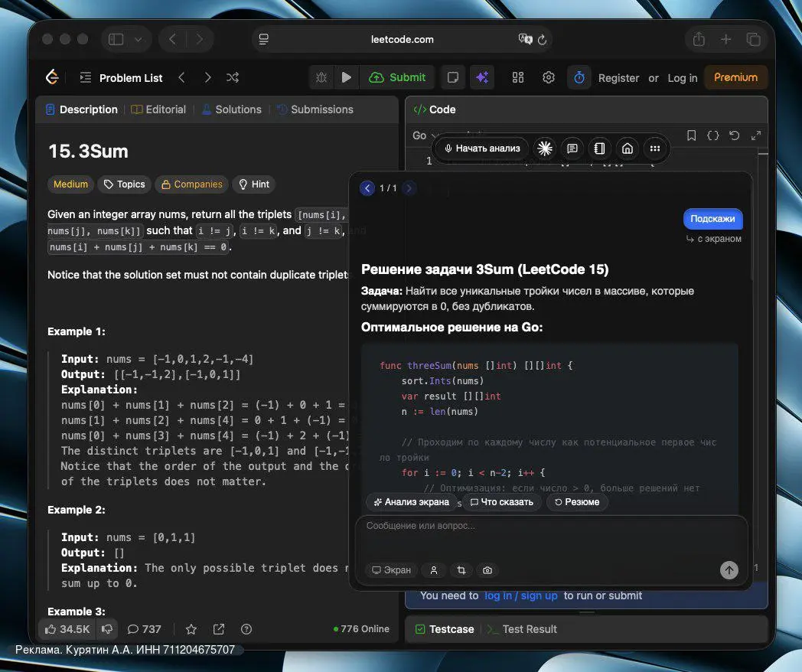Image resolution: width=802 pixels, height=672 pixels.
Task: Go to previous problem arrow
Action: (181, 77)
